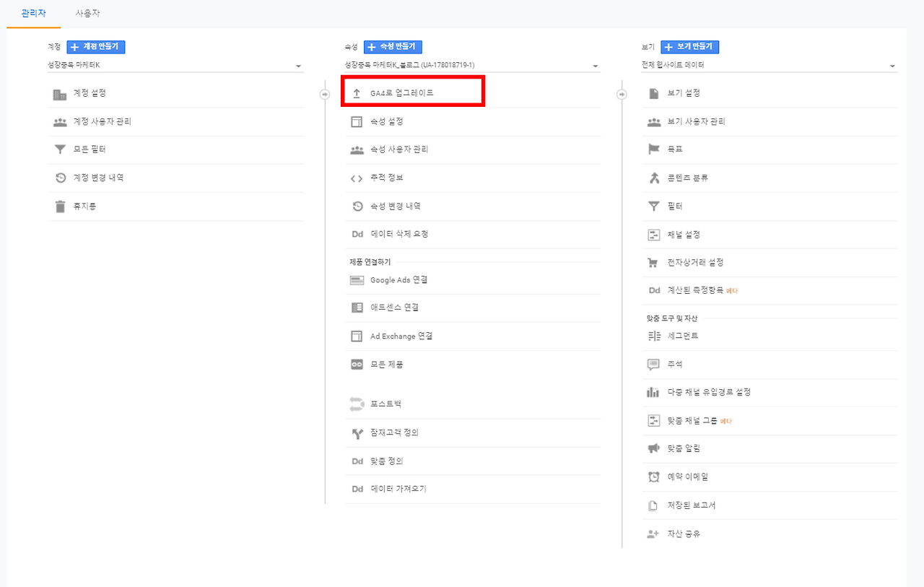This screenshot has height=587, width=924.
Task: Click the people icon for 계정 사용자 관리
Action: pyautogui.click(x=60, y=122)
